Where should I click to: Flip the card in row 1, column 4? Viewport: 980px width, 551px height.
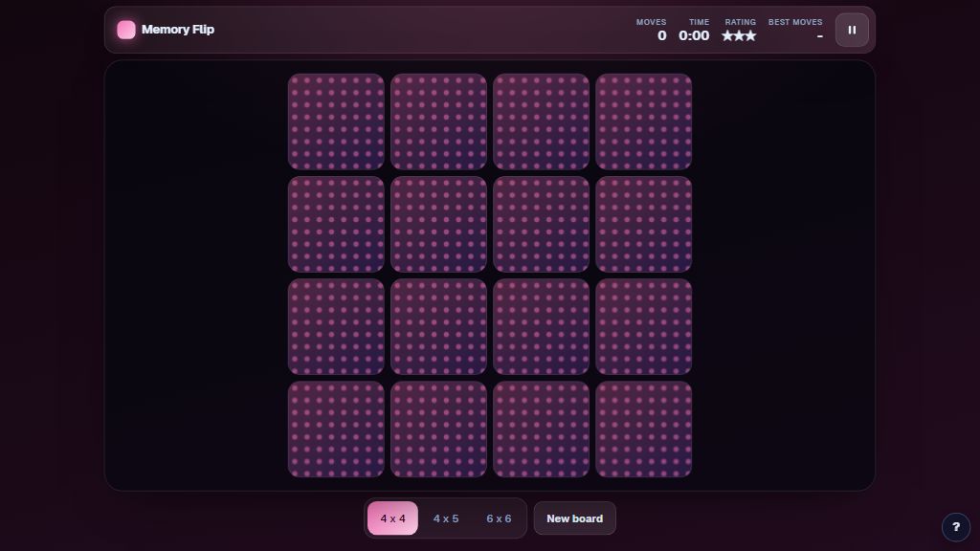point(644,121)
